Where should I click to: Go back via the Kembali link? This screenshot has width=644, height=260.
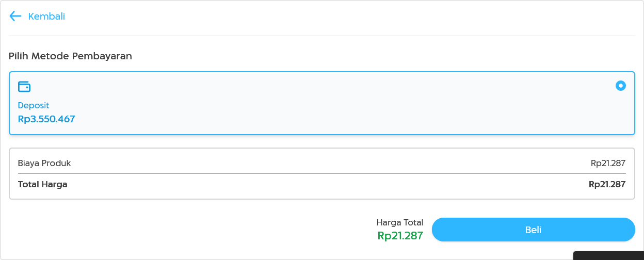point(46,17)
